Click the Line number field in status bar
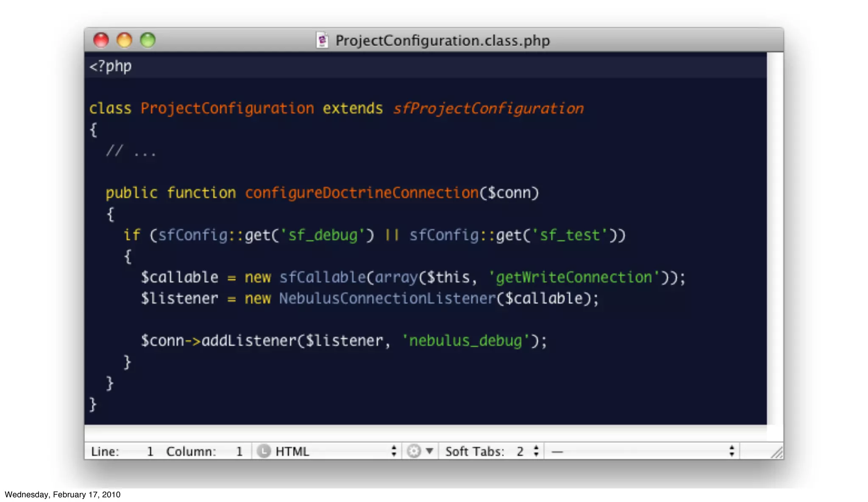 click(x=122, y=452)
